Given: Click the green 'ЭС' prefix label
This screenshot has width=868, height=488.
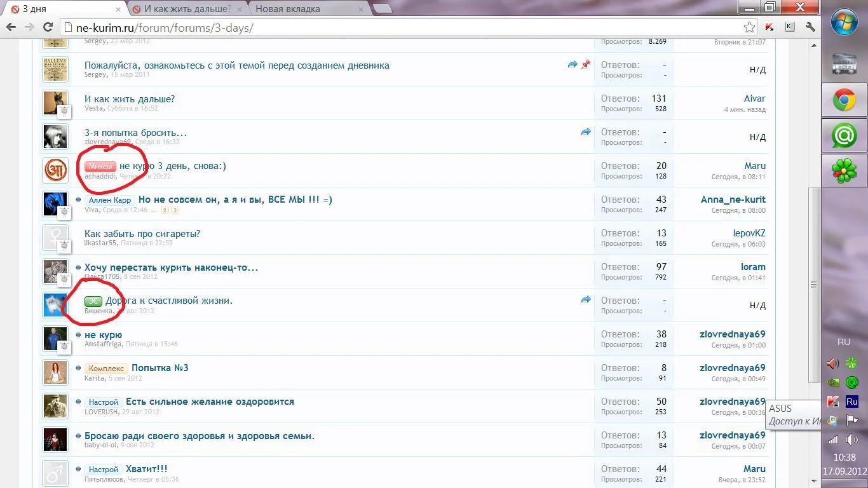Looking at the screenshot, I should pos(93,301).
